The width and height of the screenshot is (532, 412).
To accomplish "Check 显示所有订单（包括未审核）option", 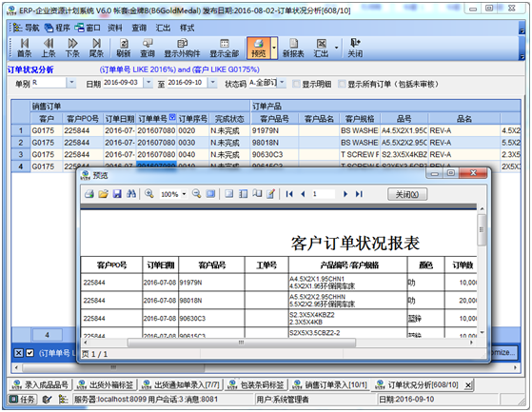I will tap(342, 84).
